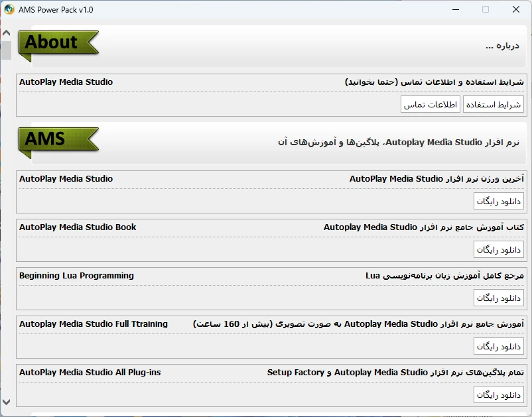This screenshot has width=532, height=417.
Task: Click the AutoPlay Media Studio All Plug-ins heading
Action: tap(90, 373)
